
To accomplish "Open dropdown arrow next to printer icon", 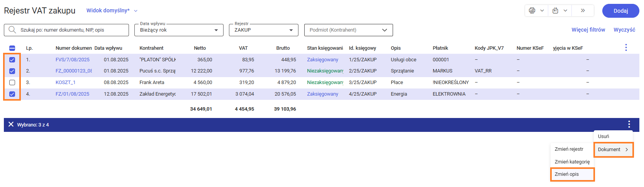I will tap(542, 11).
